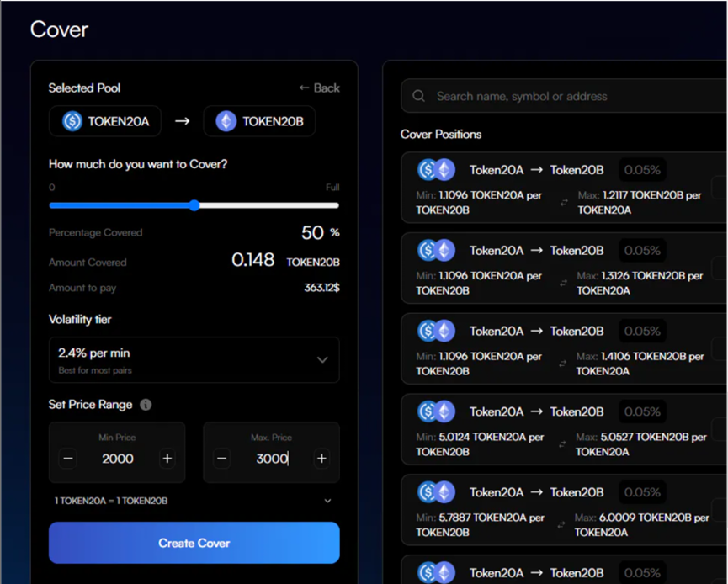Click the Max. Price input showing 3000
The width and height of the screenshot is (728, 584).
(x=271, y=459)
